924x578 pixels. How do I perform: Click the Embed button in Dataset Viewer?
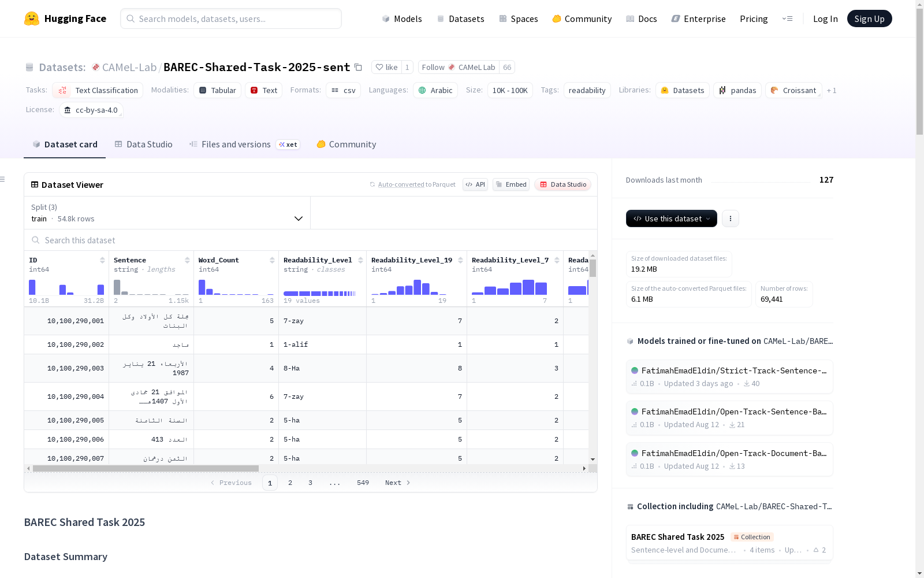click(511, 184)
